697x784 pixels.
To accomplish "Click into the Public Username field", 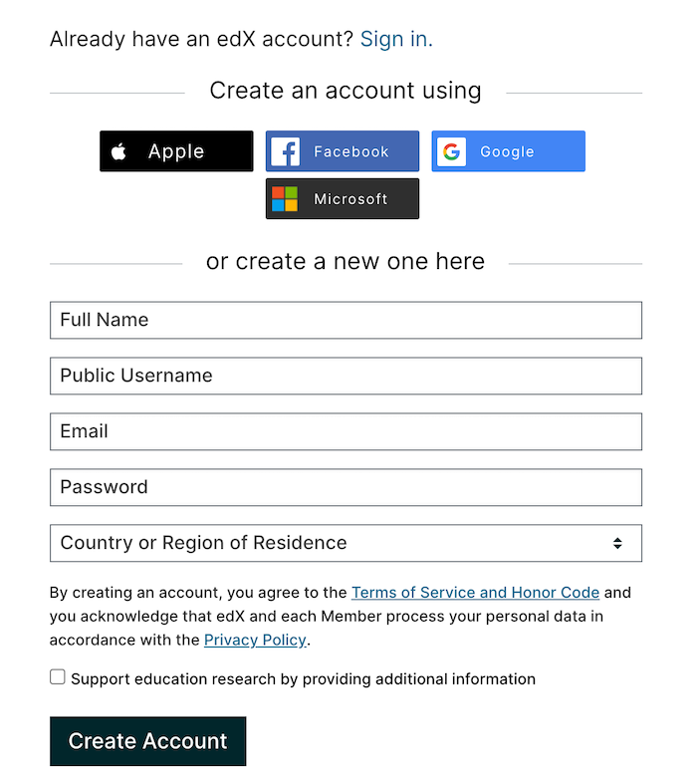I will tap(346, 376).
